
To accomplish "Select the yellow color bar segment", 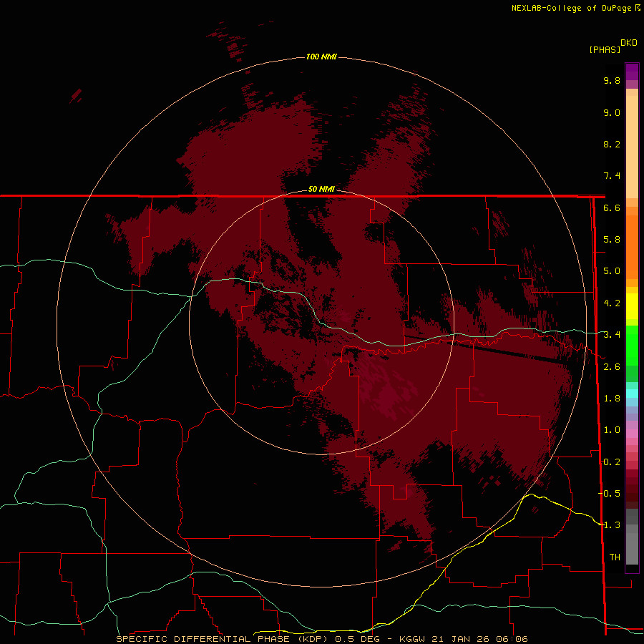I will 632,306.
